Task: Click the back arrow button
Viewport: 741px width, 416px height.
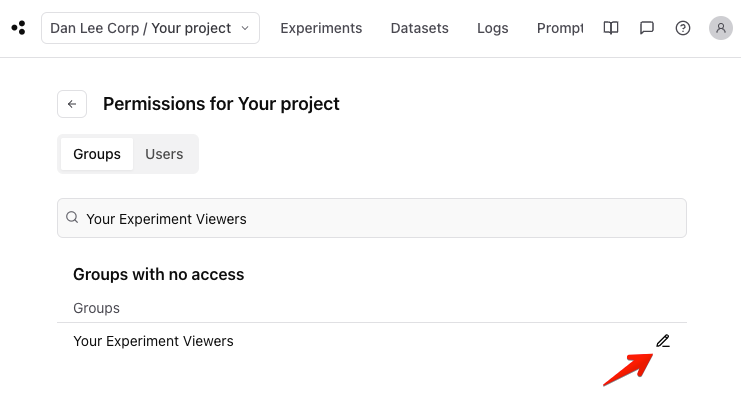Action: (x=72, y=104)
